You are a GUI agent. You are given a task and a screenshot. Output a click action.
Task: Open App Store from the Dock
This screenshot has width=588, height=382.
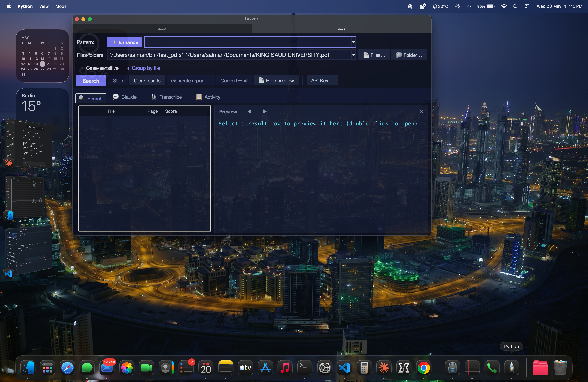tap(265, 368)
